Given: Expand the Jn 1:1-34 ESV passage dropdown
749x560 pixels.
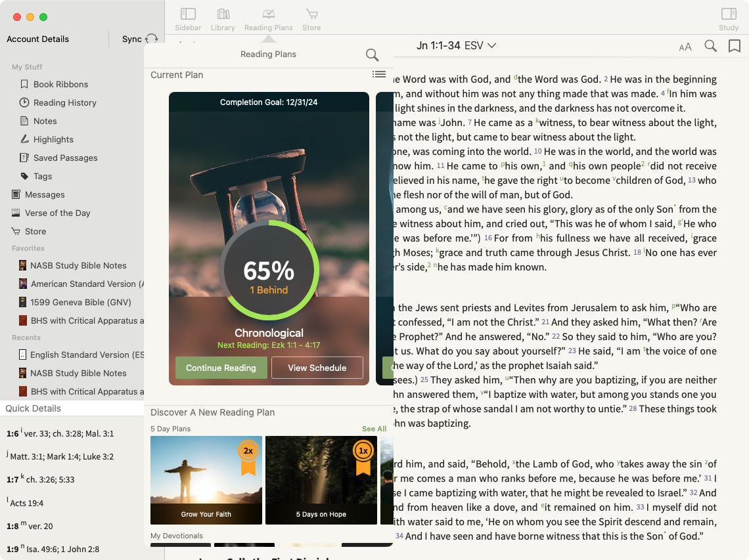Looking at the screenshot, I should (456, 46).
